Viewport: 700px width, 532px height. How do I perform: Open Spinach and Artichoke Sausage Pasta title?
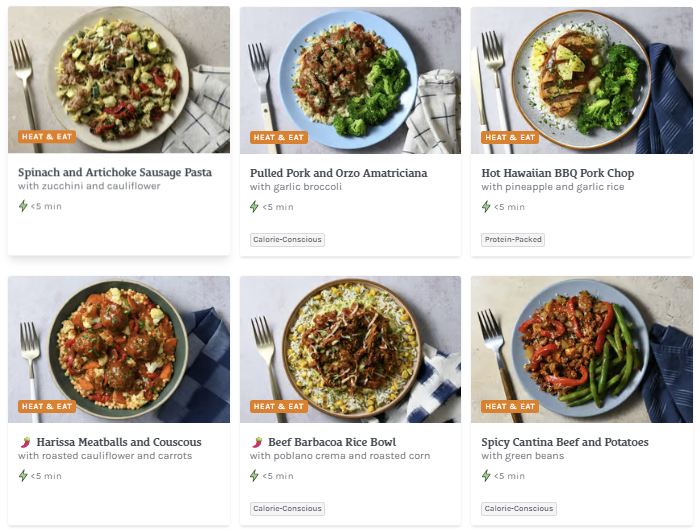[115, 173]
